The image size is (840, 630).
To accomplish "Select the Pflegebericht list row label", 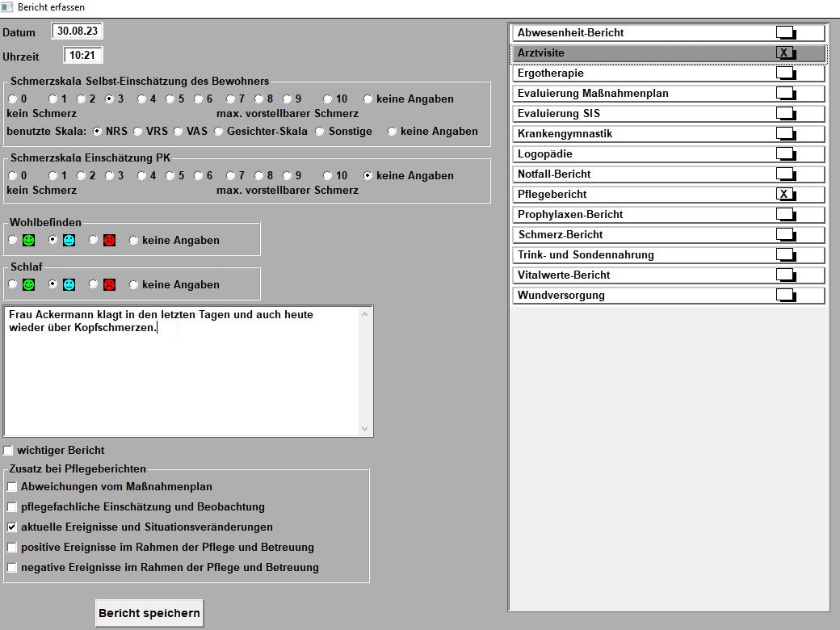I will click(x=552, y=195).
